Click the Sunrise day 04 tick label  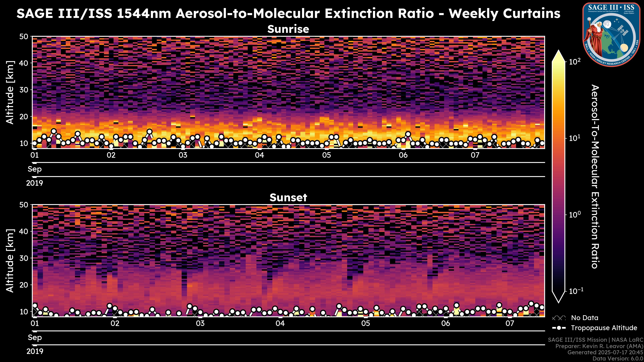(x=259, y=155)
